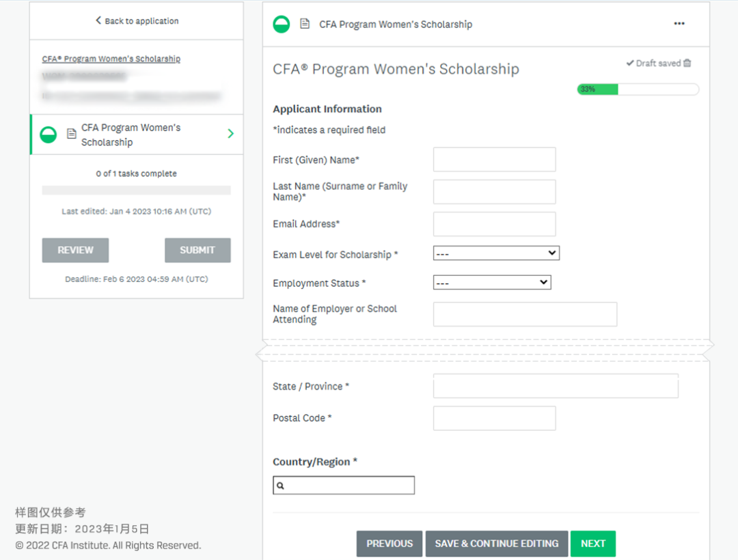Image resolution: width=738 pixels, height=560 pixels.
Task: Click the 'Country/Region *' label
Action: coord(315,462)
